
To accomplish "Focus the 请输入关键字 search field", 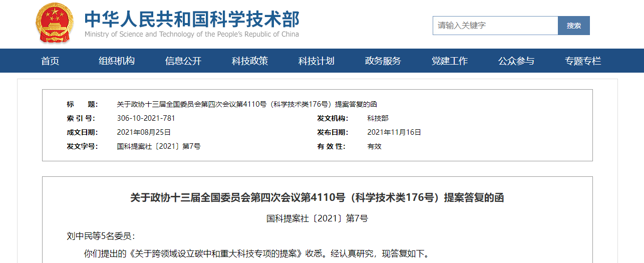I will pos(495,26).
